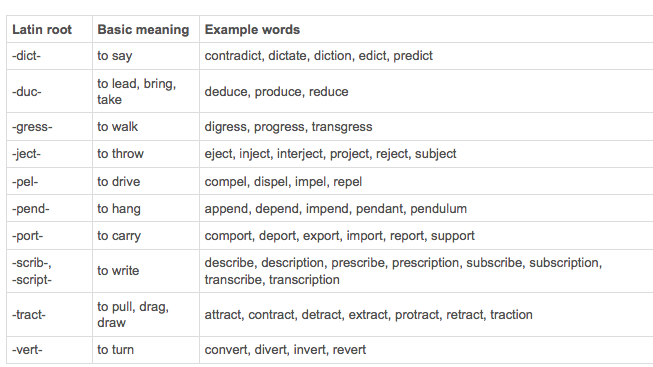Click the 'to say' meaning cell
The width and height of the screenshot is (653, 367).
[146, 56]
